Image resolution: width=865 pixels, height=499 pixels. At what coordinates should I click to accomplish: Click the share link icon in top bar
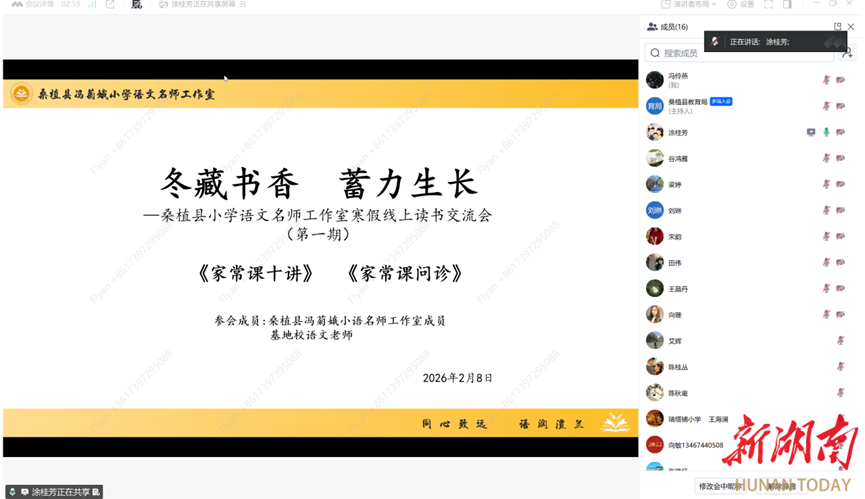pyautogui.click(x=110, y=5)
